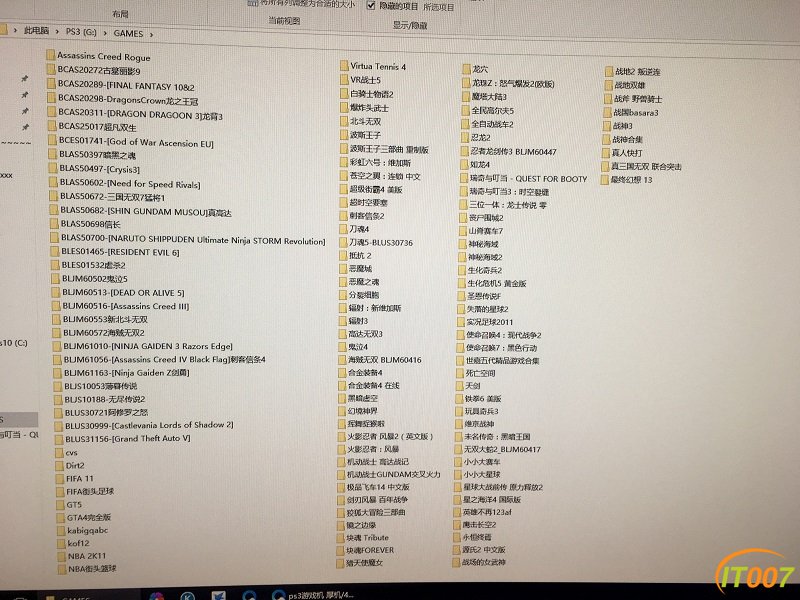Select the folder name cvs
This screenshot has width=800, height=600.
click(x=71, y=453)
